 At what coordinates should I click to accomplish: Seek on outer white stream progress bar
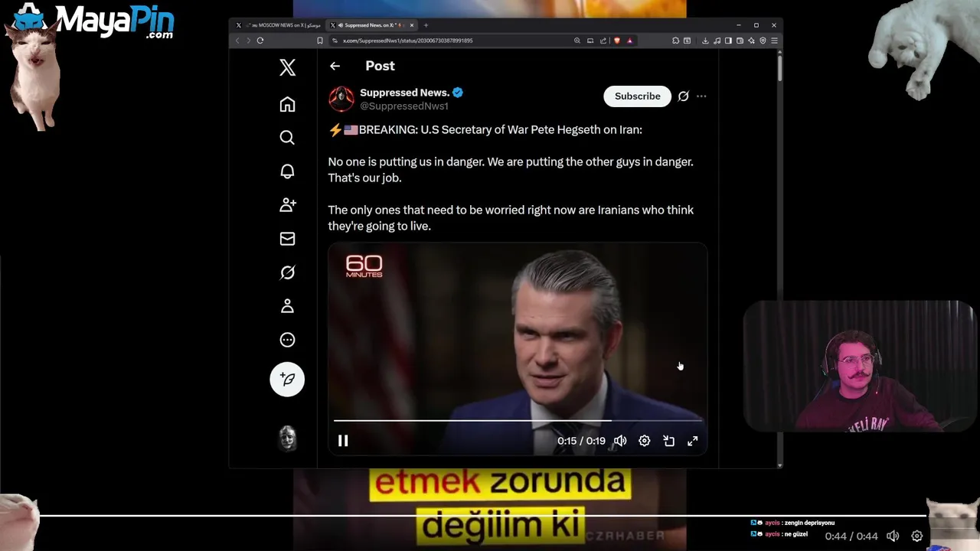pos(482,516)
